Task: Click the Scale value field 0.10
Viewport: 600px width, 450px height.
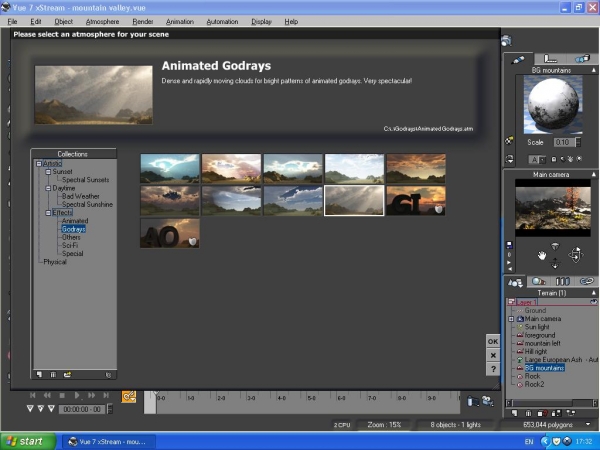Action: (x=564, y=142)
